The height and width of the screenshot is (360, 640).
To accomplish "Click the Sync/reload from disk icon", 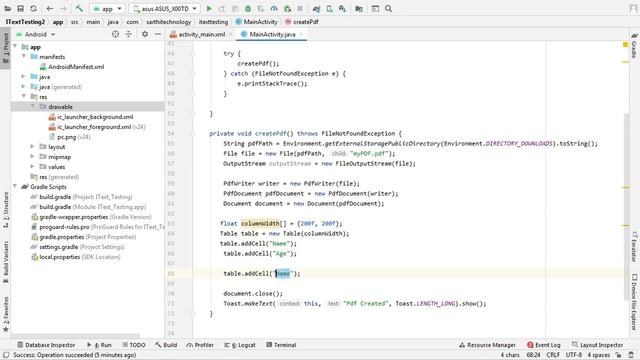I will pos(33,9).
